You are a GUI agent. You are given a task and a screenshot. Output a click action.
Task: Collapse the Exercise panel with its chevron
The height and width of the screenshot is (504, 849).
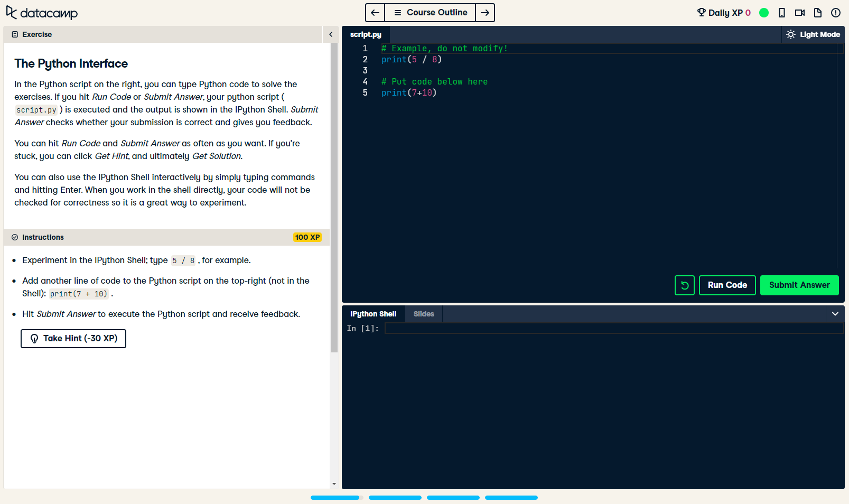[331, 34]
